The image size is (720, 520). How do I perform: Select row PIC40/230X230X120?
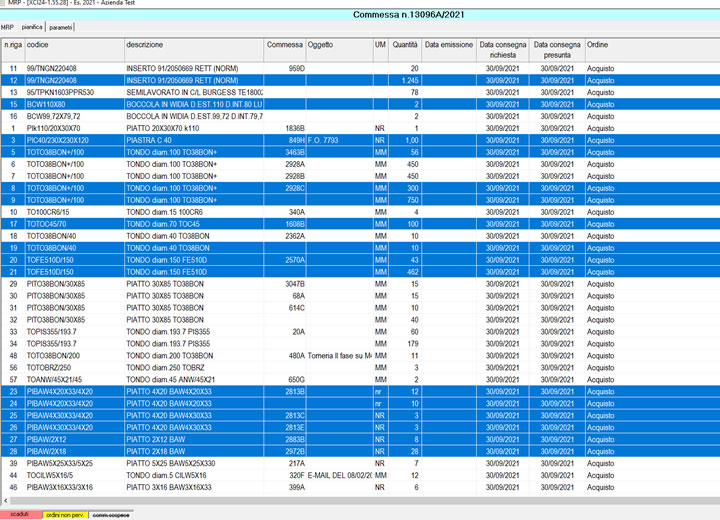(x=361, y=140)
